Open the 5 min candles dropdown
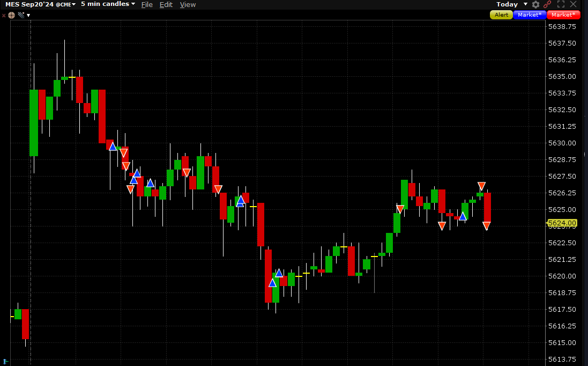588x366 pixels. tap(108, 4)
